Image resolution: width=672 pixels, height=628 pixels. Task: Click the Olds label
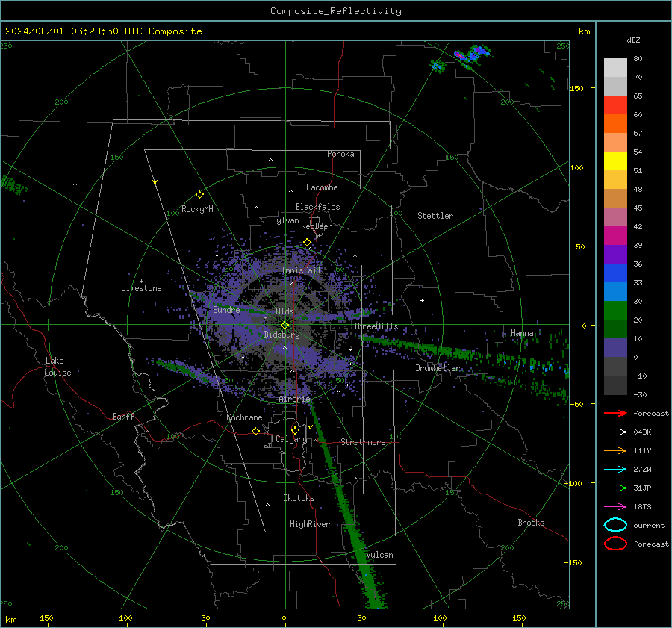(284, 311)
